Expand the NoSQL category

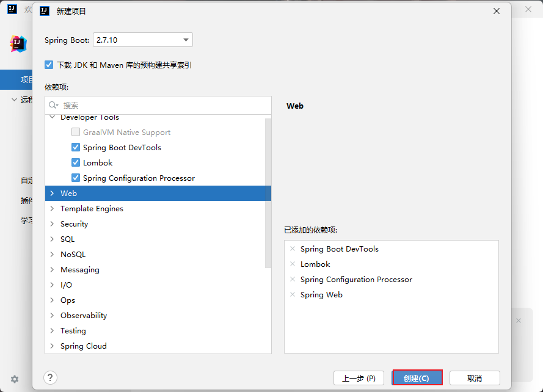53,254
